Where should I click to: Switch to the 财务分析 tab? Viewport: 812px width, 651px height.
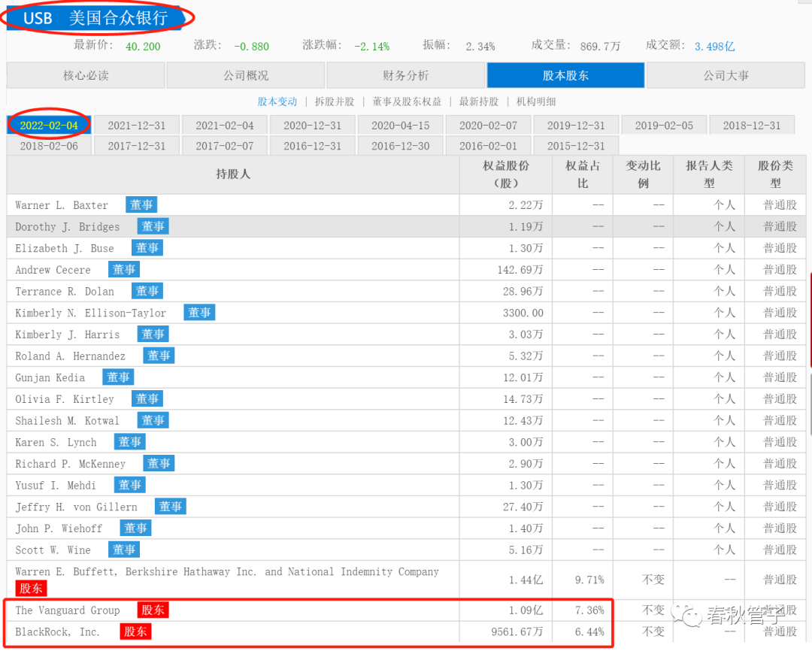pyautogui.click(x=406, y=76)
